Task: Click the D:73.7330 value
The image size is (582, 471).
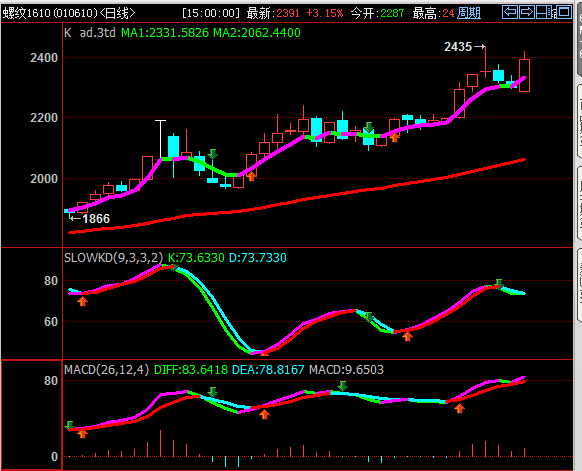Action: pos(258,258)
